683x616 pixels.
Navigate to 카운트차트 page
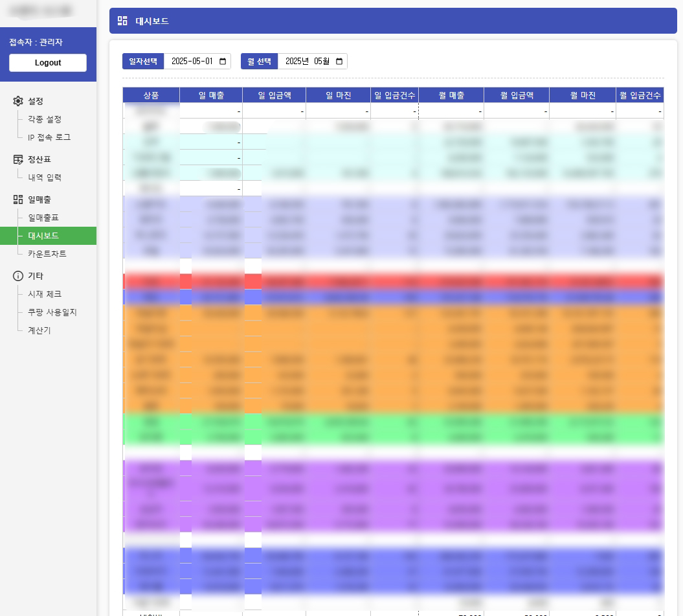(x=47, y=254)
